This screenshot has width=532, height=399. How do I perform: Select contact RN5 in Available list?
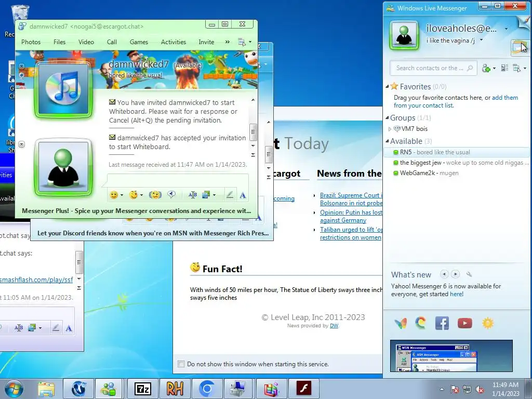tap(456, 152)
